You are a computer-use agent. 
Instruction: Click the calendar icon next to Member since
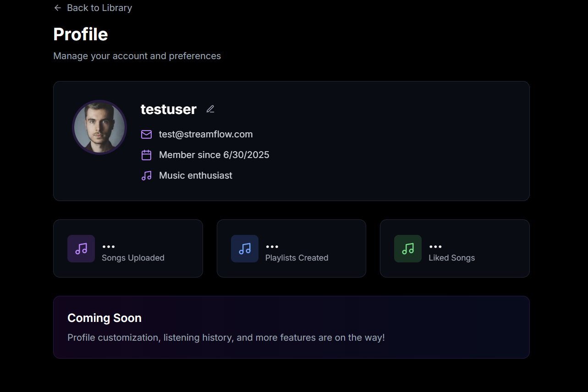(x=146, y=155)
